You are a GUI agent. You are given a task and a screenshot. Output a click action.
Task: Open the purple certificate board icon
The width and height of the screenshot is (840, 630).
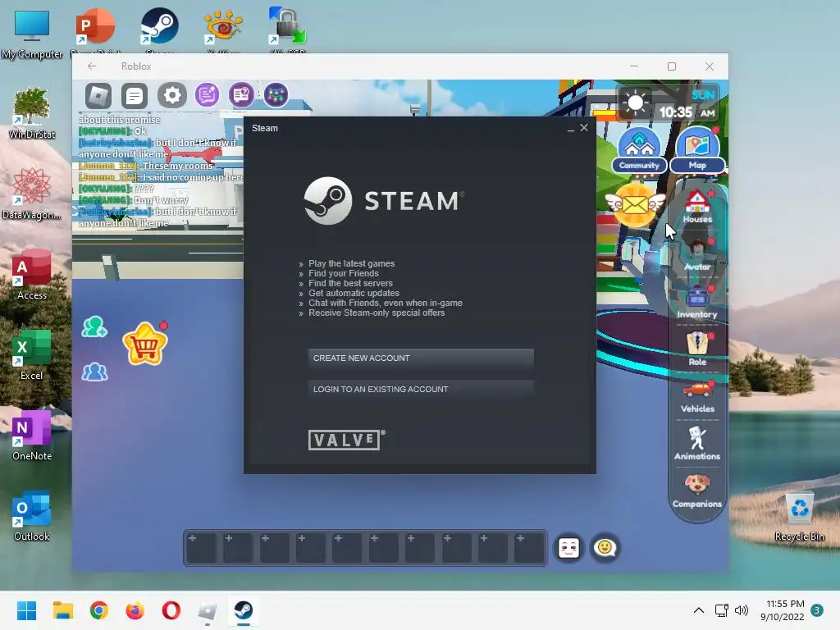[x=242, y=95]
